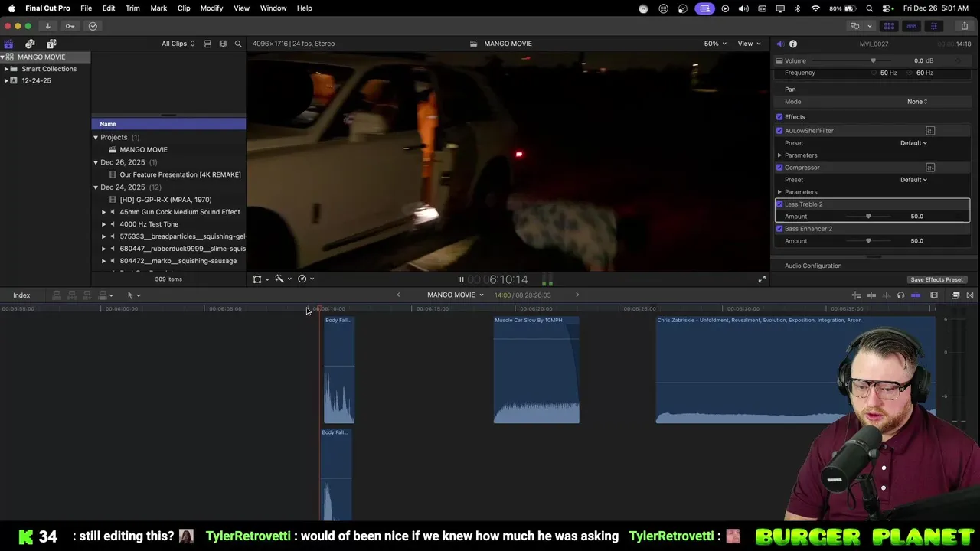The height and width of the screenshot is (551, 980).
Task: Pause playback in the viewer
Action: pyautogui.click(x=461, y=280)
